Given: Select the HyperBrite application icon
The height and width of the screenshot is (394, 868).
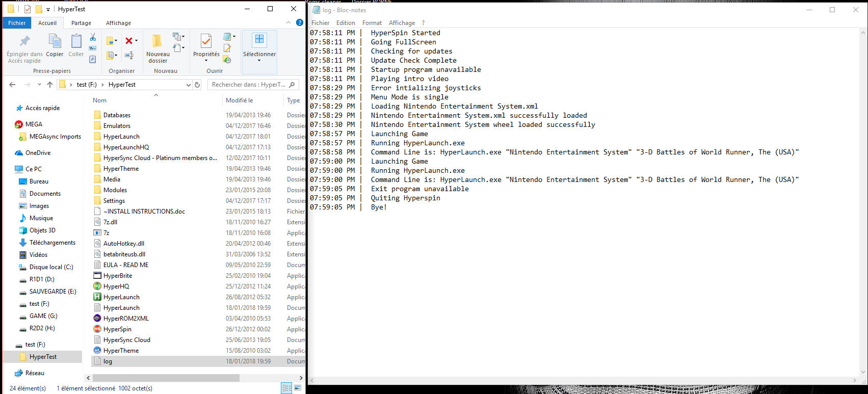Looking at the screenshot, I should point(97,276).
